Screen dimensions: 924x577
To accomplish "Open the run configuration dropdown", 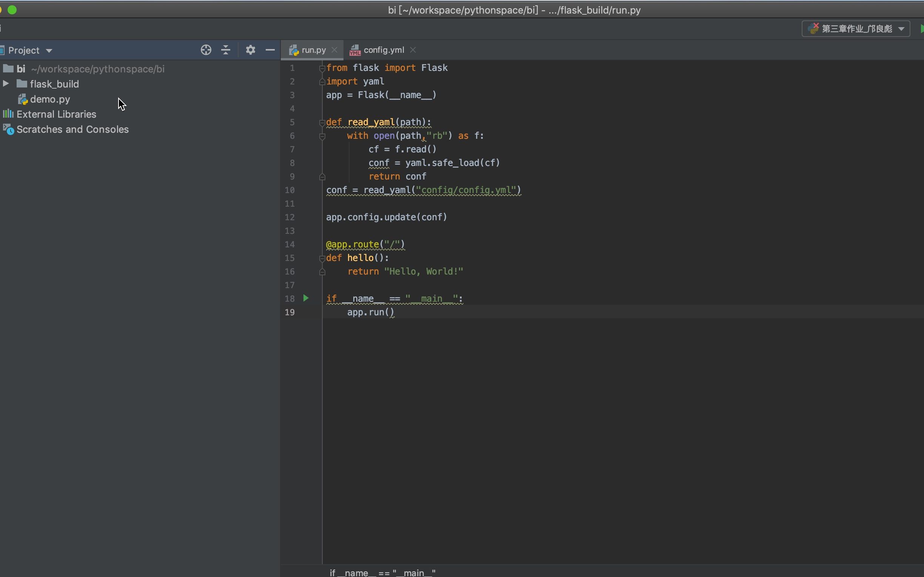I will (856, 29).
